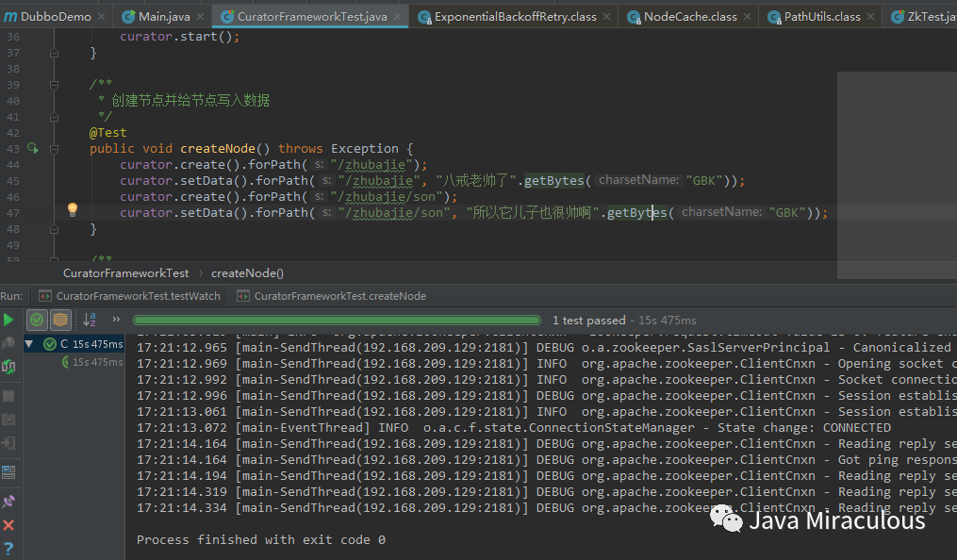Close the NodeCache.class tab

click(x=747, y=16)
